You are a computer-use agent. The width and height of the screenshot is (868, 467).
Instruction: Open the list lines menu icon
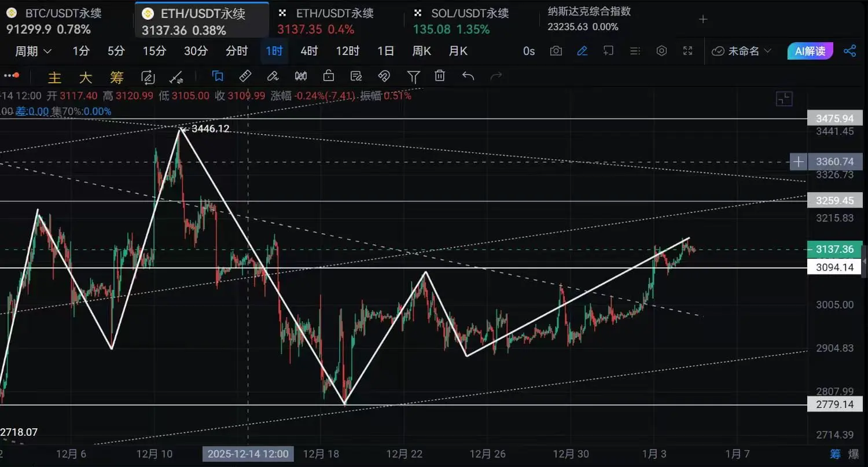635,51
